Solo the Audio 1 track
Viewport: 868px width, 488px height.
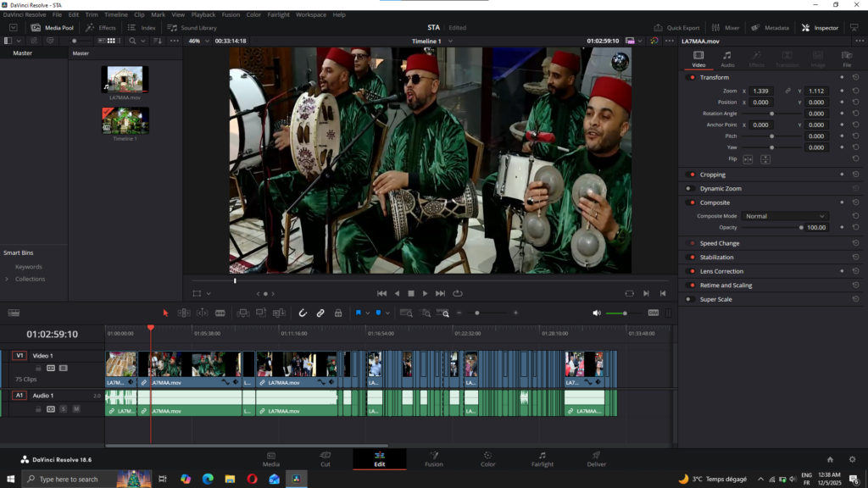coord(63,409)
